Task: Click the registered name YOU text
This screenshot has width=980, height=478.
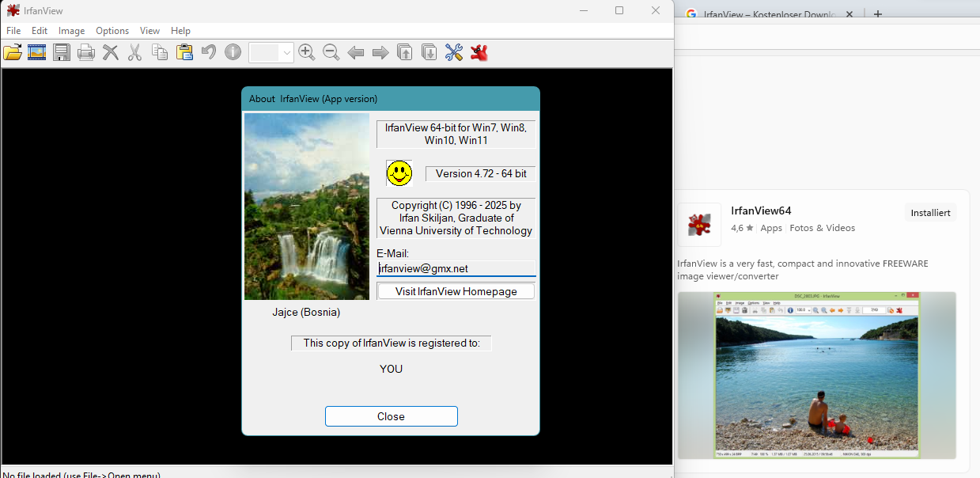Action: [x=391, y=369]
